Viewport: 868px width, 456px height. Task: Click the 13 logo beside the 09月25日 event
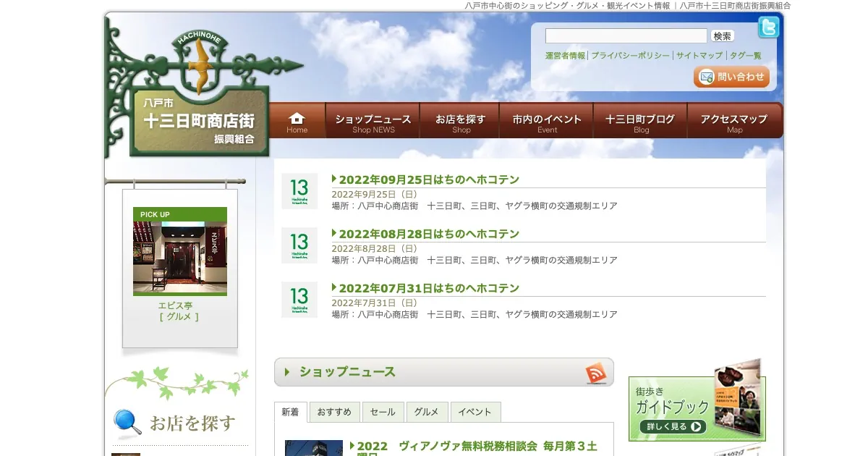(299, 192)
